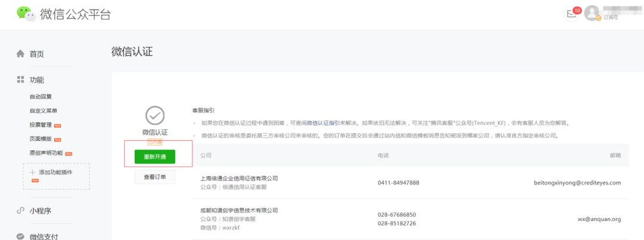This screenshot has height=240, width=644.
Task: Click phone number 028-67686850
Action: (x=397, y=215)
